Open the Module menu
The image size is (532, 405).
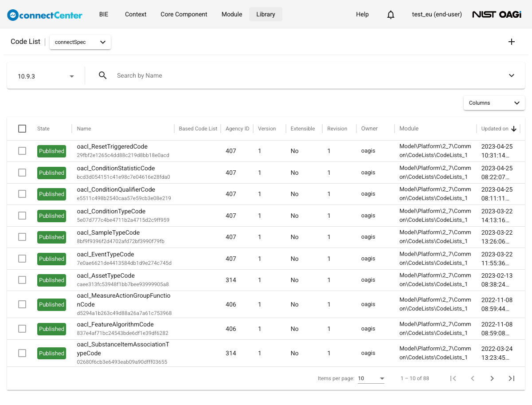tap(232, 14)
